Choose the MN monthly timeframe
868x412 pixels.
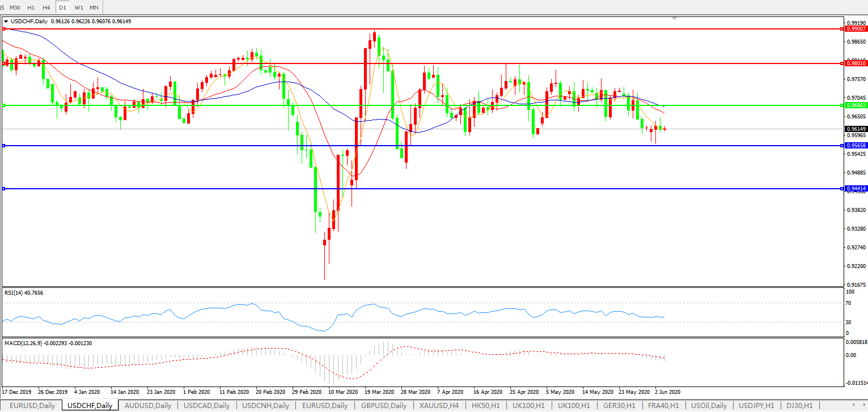point(94,7)
